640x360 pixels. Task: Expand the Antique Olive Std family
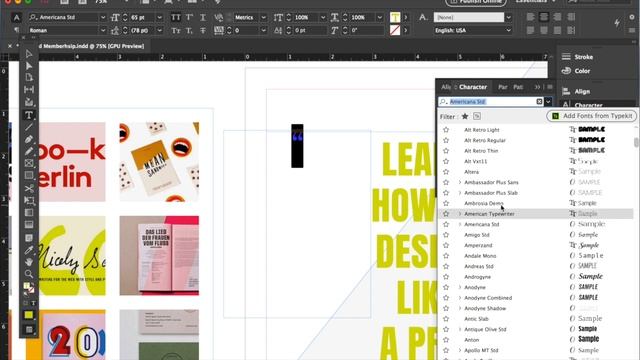pos(460,329)
